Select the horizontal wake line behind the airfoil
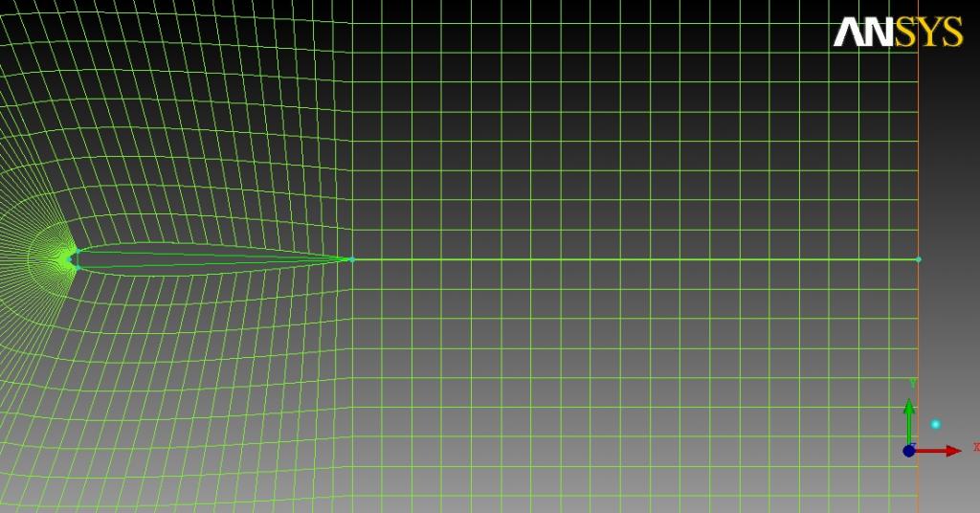The image size is (980, 513). click(x=635, y=259)
